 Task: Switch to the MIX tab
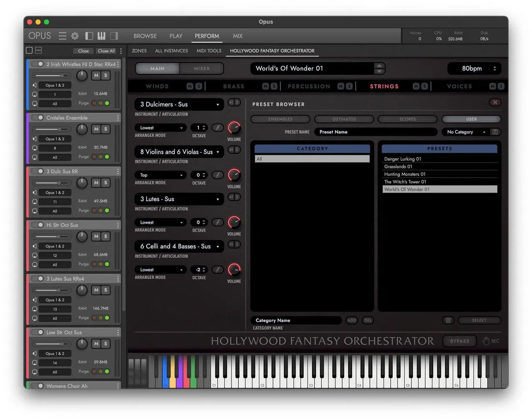(x=238, y=36)
